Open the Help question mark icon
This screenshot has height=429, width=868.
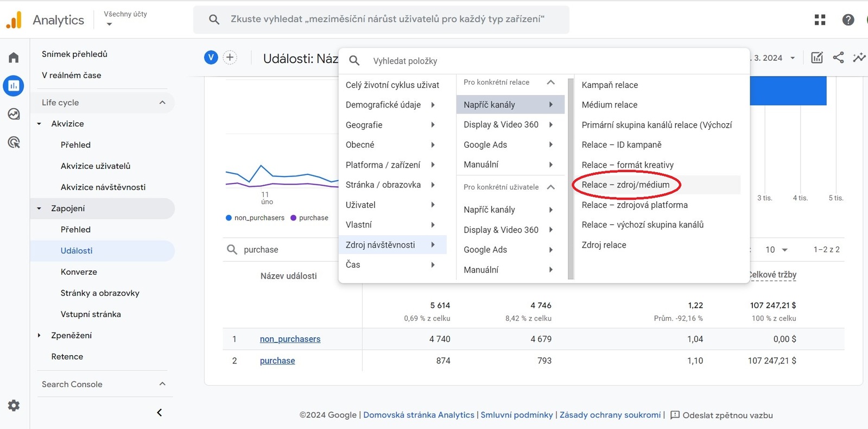[x=848, y=20]
